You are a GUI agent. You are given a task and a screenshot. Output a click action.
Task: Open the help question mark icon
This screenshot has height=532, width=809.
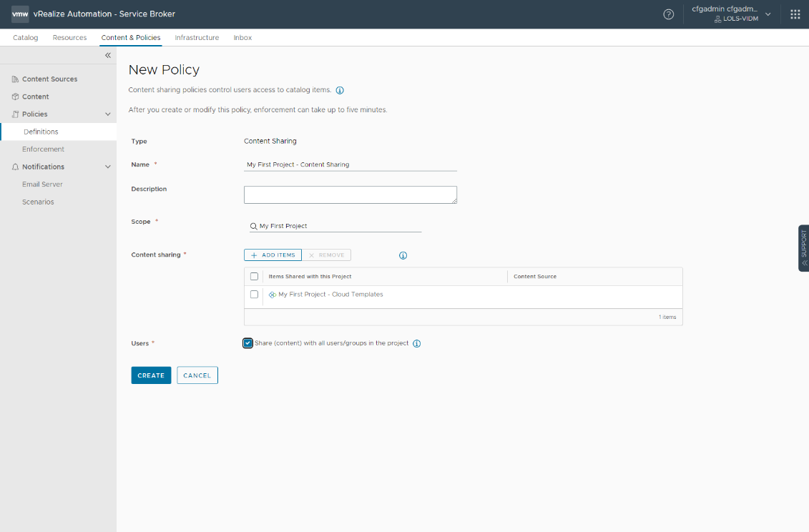[668, 14]
